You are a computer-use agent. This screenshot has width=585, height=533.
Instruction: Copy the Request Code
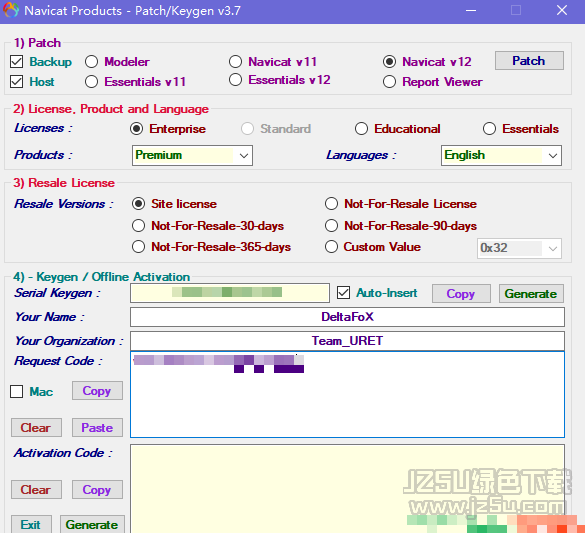(x=97, y=391)
